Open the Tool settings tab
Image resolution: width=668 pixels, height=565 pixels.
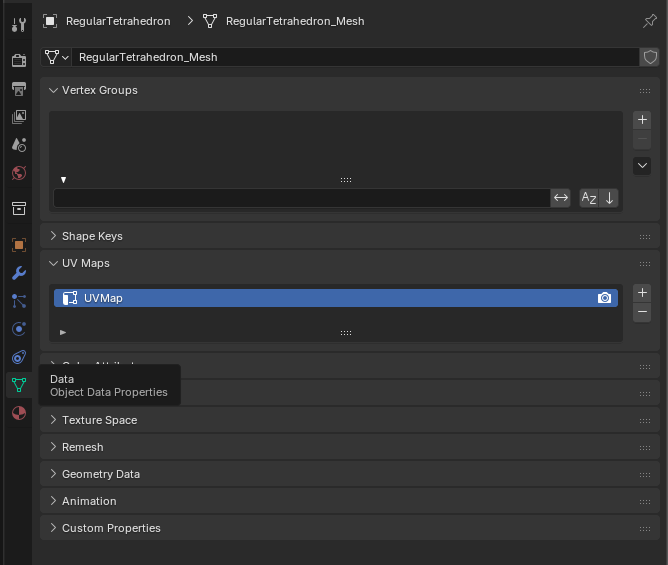coord(18,24)
